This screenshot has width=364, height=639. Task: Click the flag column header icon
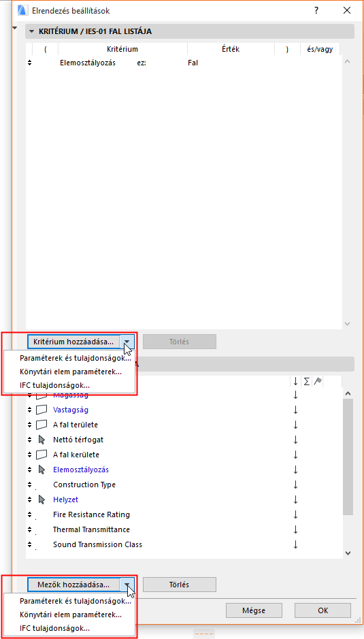(x=318, y=382)
